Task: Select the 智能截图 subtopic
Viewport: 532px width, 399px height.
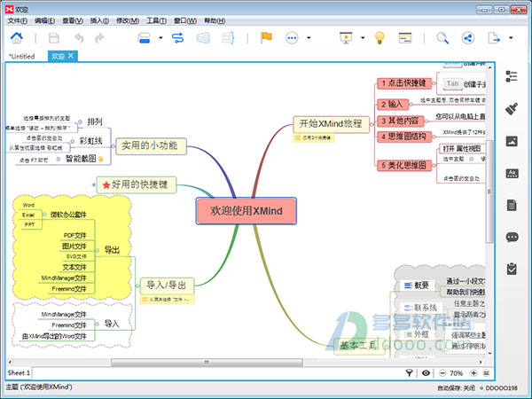Action: coord(81,159)
